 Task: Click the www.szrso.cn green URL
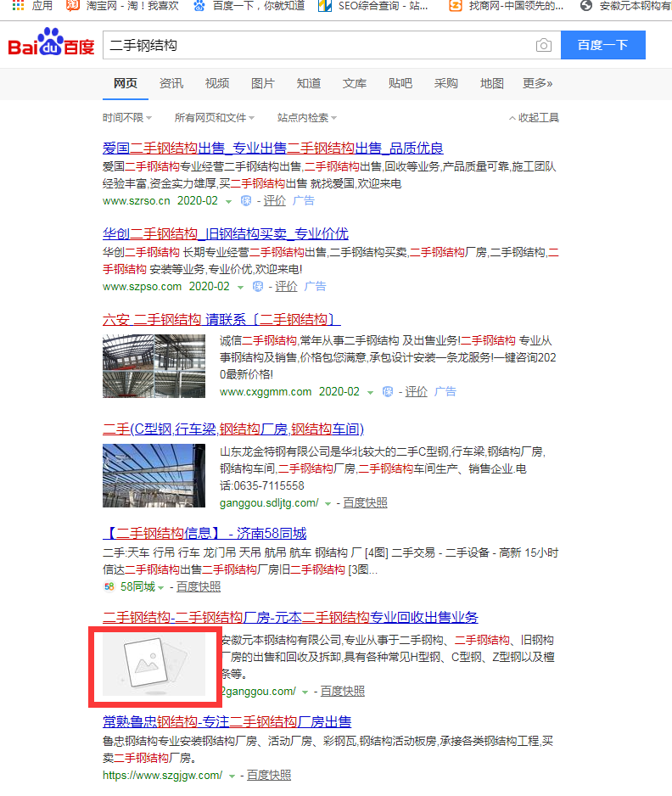(x=136, y=201)
